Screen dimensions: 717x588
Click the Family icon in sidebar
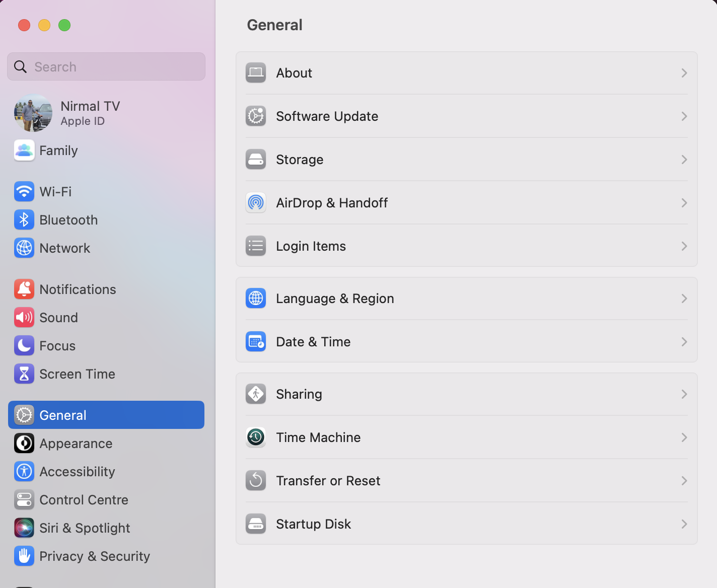tap(24, 151)
